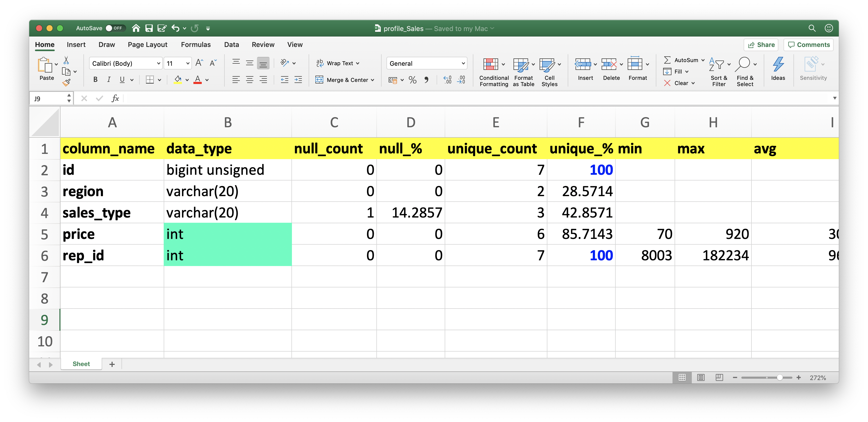Open borders dropdown arrow
Image resolution: width=868 pixels, height=422 pixels.
pos(160,80)
